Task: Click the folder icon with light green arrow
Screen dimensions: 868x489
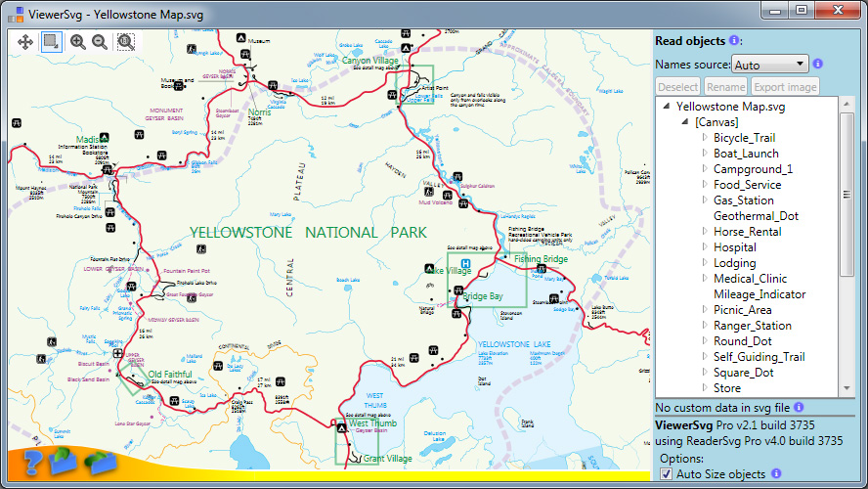Action: click(x=64, y=461)
